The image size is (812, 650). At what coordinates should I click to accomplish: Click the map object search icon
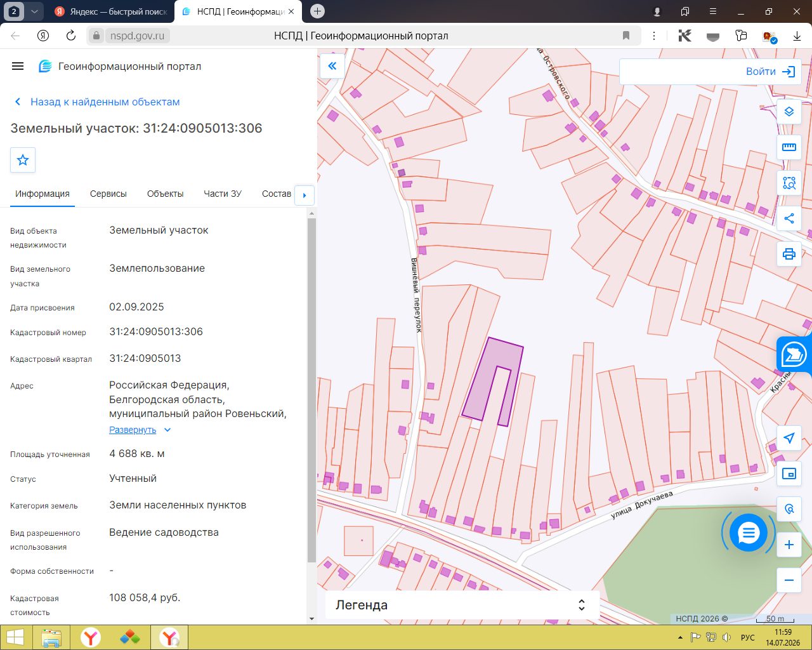tap(789, 509)
